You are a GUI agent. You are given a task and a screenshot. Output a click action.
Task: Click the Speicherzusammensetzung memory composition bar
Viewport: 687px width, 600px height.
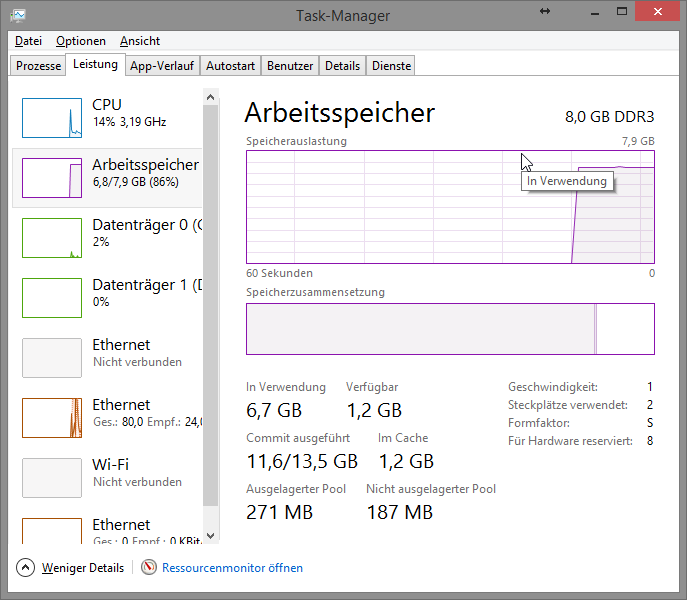450,329
